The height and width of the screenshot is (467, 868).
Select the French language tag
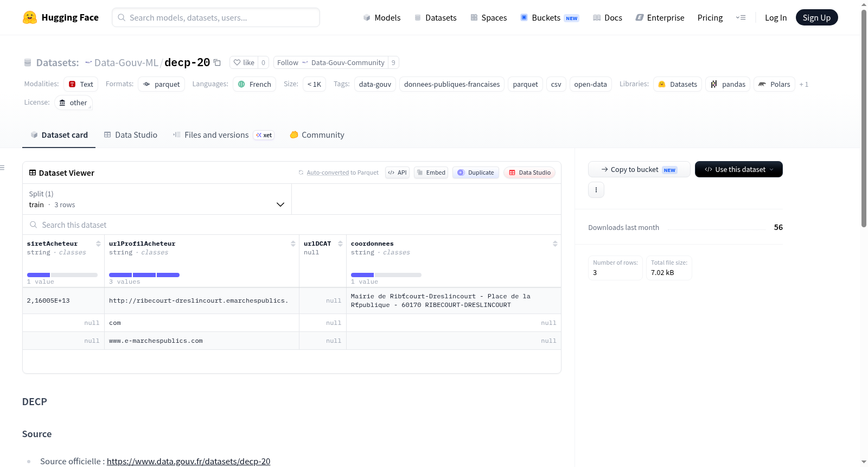tap(254, 84)
